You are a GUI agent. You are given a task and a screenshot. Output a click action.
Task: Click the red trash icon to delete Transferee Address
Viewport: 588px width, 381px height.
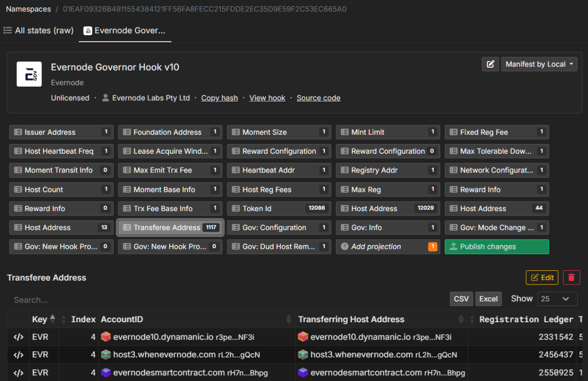click(x=571, y=277)
